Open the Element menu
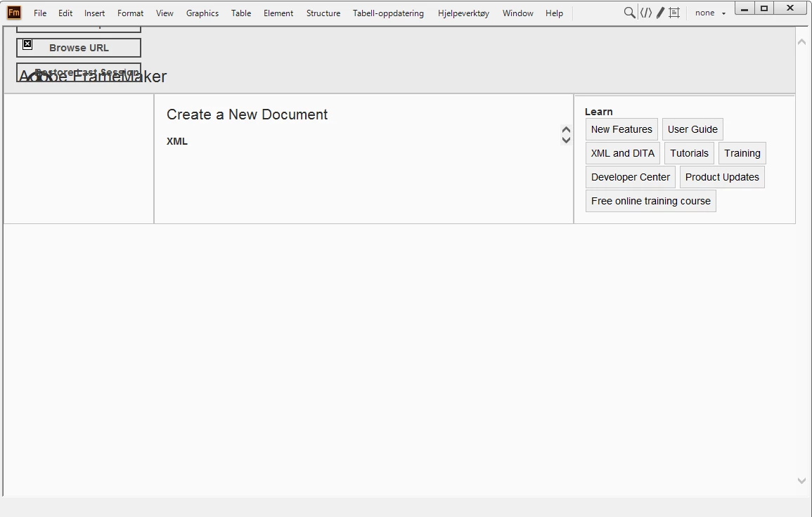The image size is (812, 517). [278, 13]
